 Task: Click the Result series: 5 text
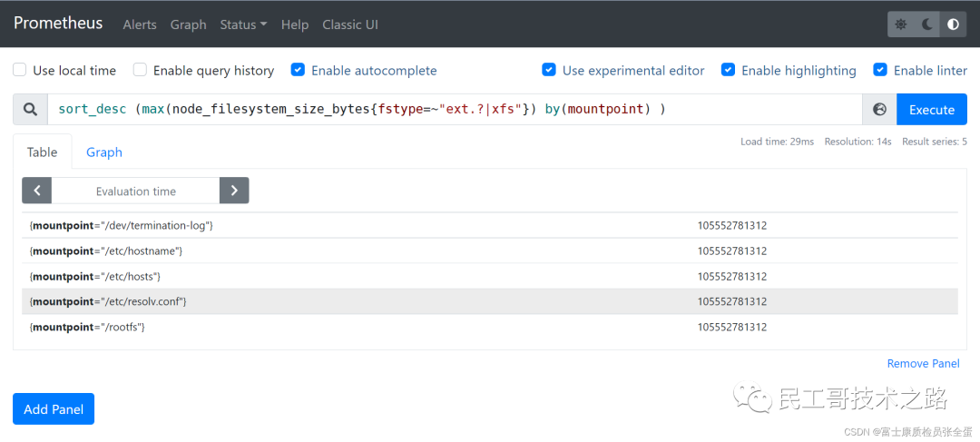click(x=935, y=142)
